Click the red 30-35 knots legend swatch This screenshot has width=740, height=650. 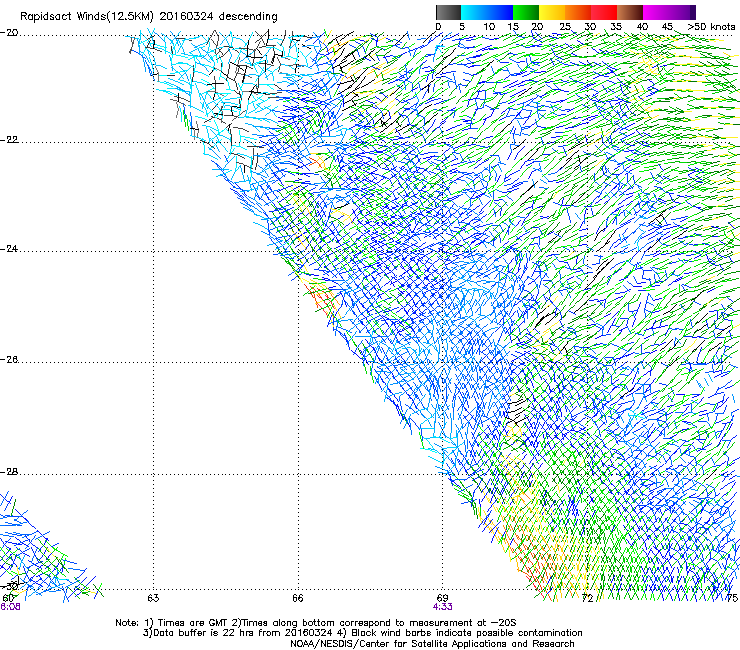tap(604, 12)
